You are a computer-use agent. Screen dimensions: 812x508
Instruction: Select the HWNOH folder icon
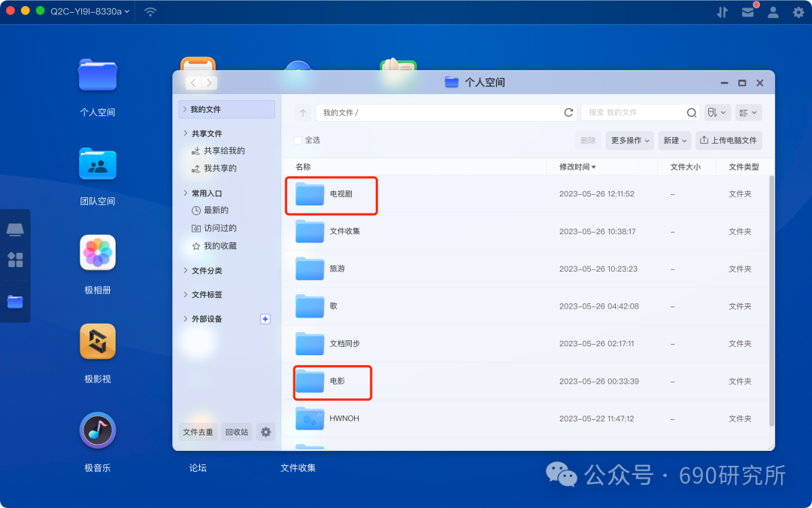310,419
